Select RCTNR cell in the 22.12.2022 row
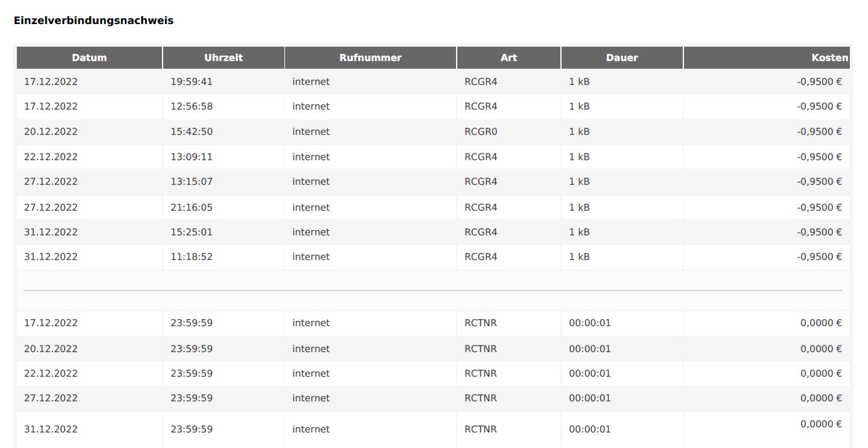Viewport: 868px width, 448px height. pyautogui.click(x=481, y=373)
